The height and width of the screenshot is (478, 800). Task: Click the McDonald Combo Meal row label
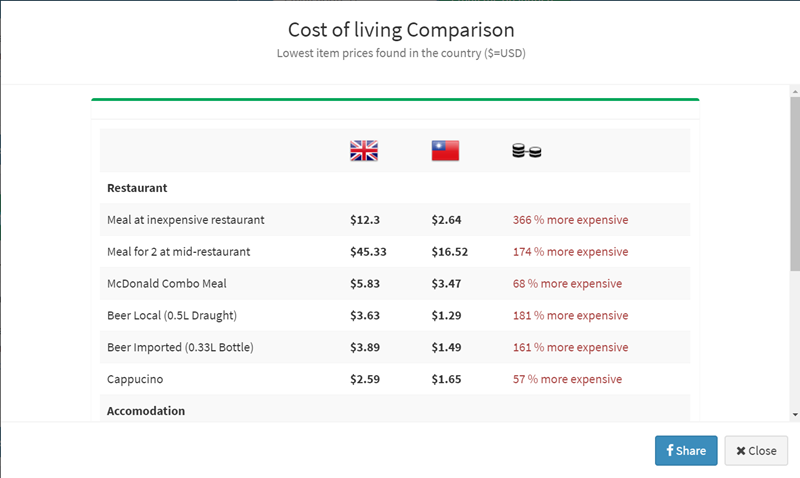coord(165,283)
